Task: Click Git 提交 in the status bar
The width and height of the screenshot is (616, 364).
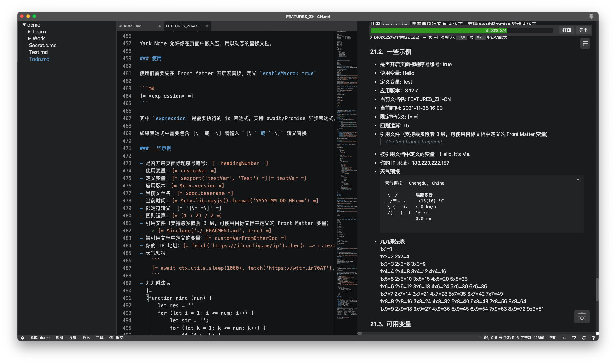Action: pyautogui.click(x=116, y=337)
